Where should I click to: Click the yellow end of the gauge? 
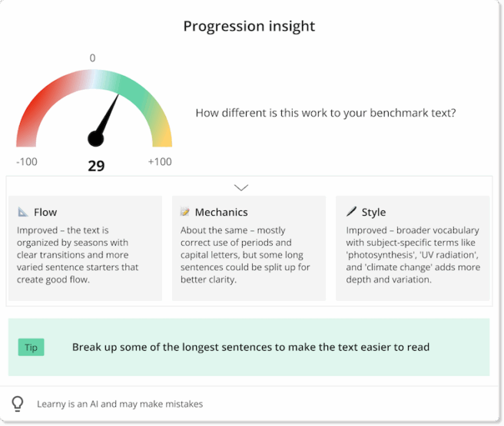(x=162, y=137)
